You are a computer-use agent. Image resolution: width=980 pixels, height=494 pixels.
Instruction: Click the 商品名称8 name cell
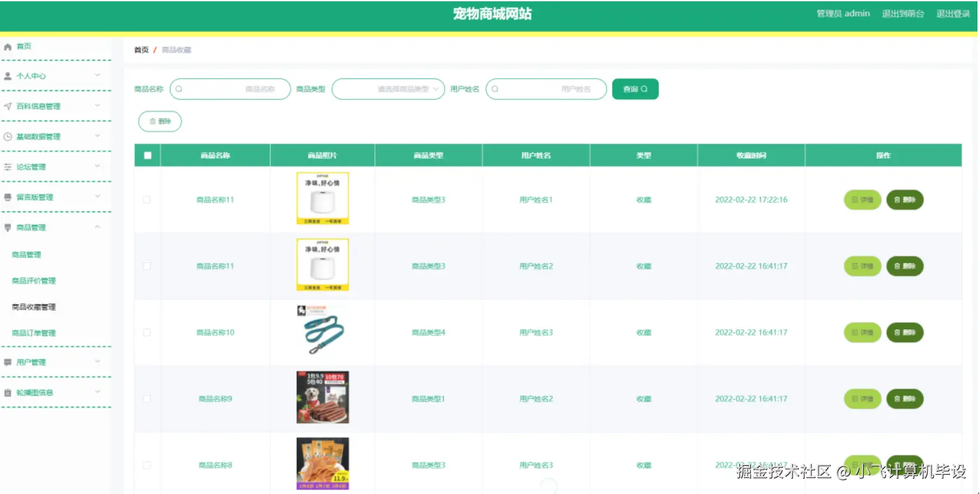coord(215,465)
